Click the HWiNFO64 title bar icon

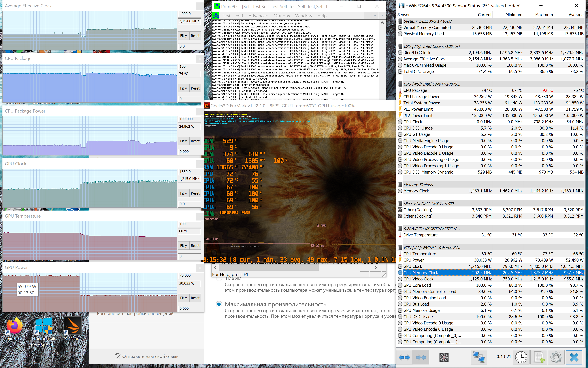(x=401, y=6)
